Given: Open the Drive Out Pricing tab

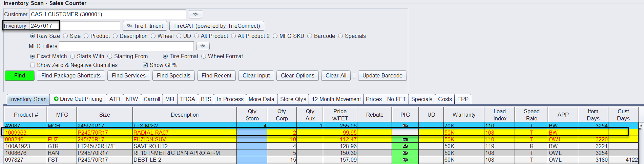Looking at the screenshot, I should 78,99.
